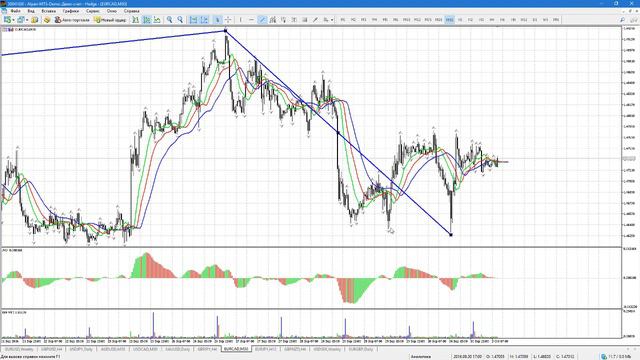Select the standard cursor tool

click(218, 20)
